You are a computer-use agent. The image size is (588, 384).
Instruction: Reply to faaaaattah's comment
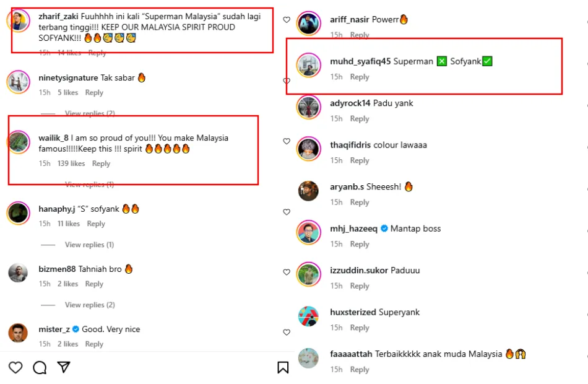[360, 370]
